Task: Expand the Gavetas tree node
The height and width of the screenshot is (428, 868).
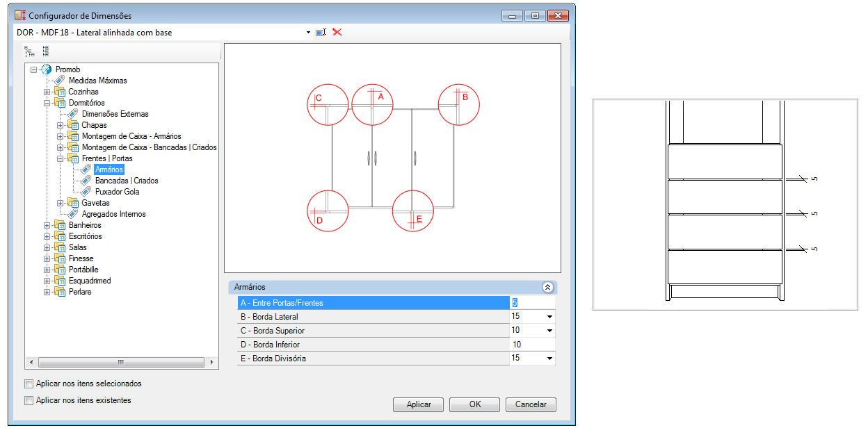Action: [x=61, y=203]
